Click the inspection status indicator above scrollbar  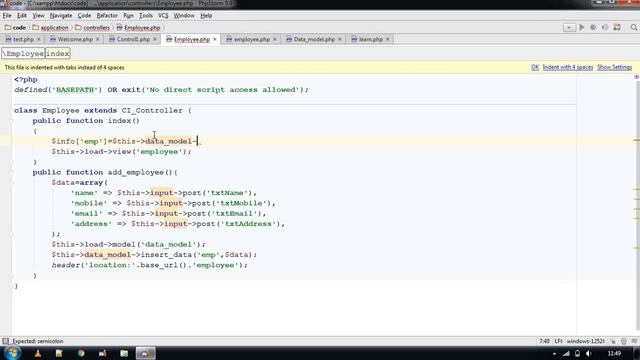click(636, 77)
